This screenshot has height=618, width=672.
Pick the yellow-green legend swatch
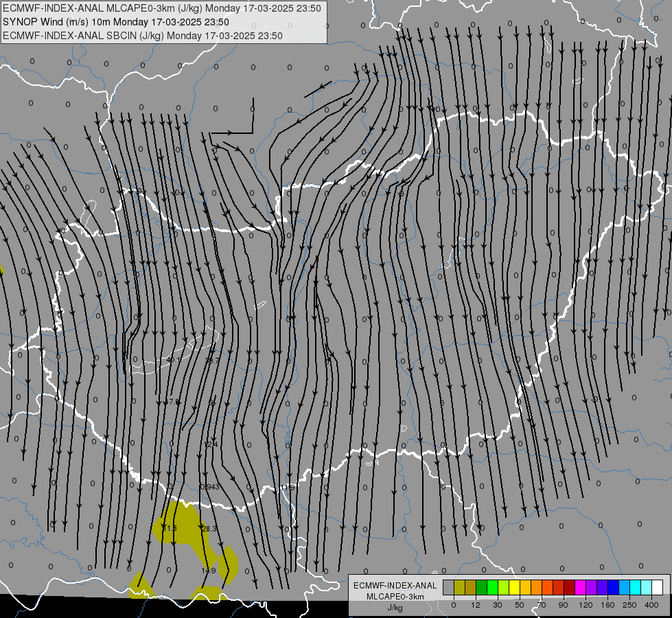[x=504, y=587]
